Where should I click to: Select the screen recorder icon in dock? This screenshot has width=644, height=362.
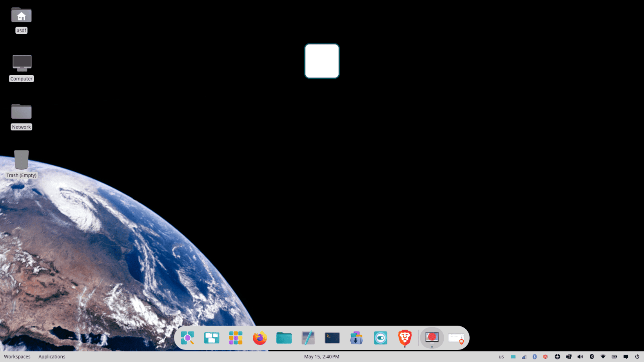pyautogui.click(x=432, y=337)
